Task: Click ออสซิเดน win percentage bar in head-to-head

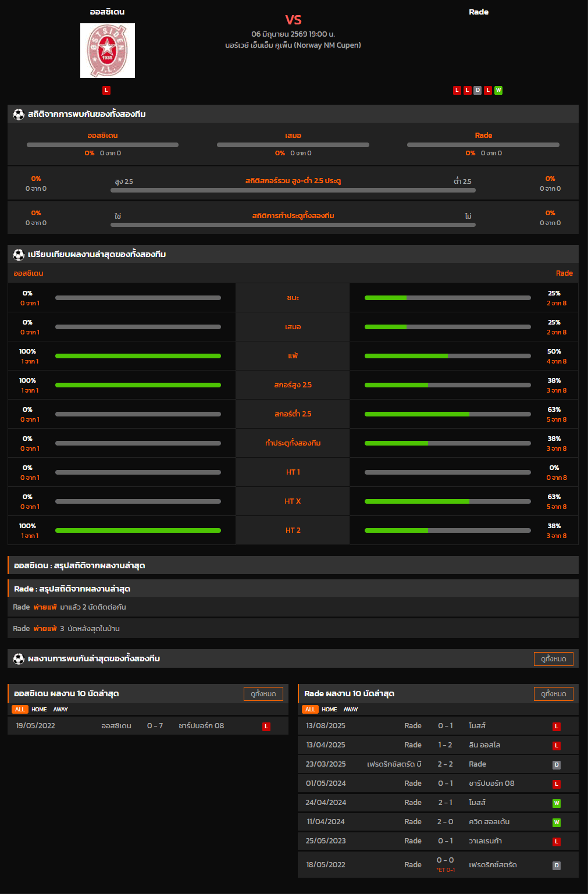Action: tap(102, 145)
